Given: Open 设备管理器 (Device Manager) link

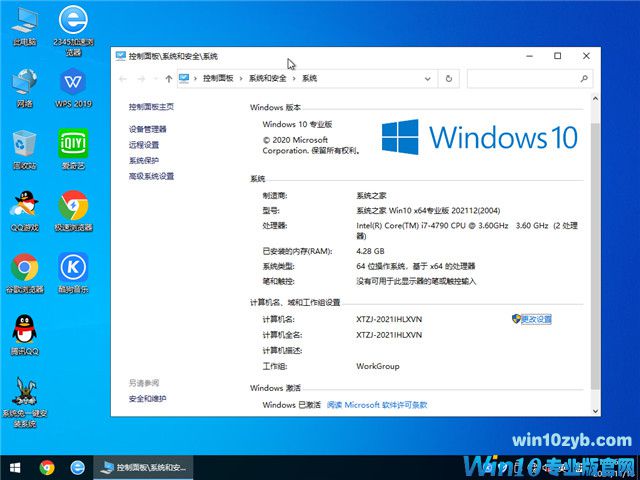Looking at the screenshot, I should point(147,129).
